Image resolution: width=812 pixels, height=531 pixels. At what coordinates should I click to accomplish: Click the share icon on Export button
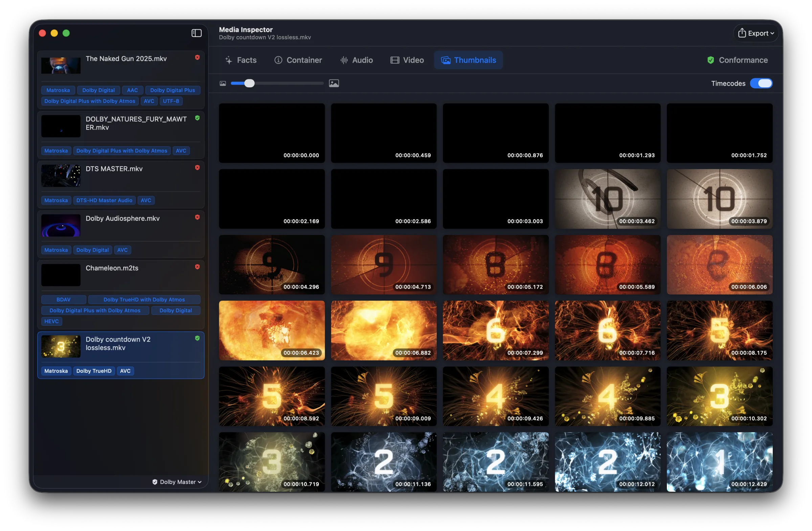[x=742, y=33]
